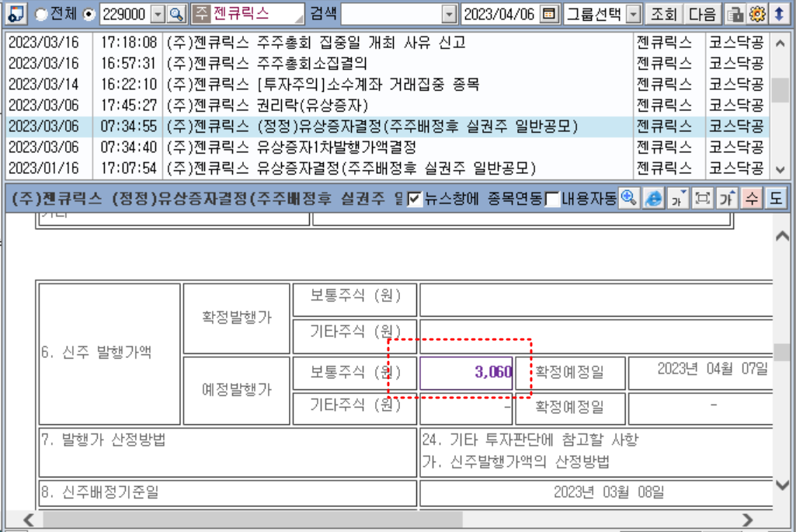The width and height of the screenshot is (796, 532).
Task: Click news list scrollbar down arrow
Action: pyautogui.click(x=780, y=169)
